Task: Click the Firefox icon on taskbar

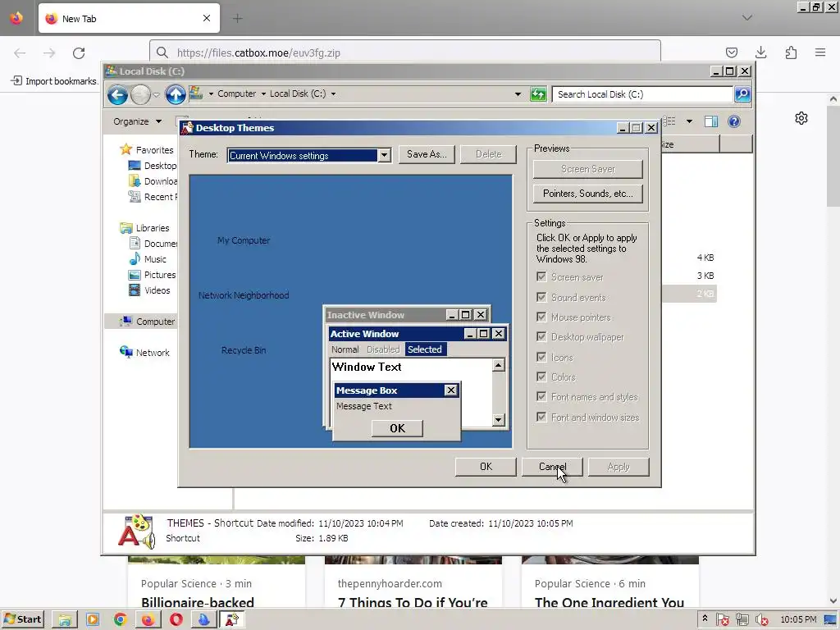Action: pos(148,620)
